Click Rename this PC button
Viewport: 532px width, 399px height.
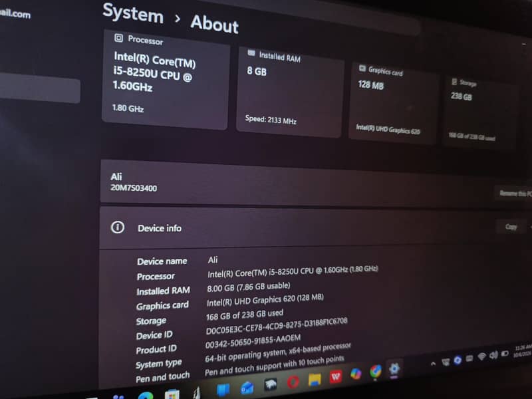tap(515, 194)
